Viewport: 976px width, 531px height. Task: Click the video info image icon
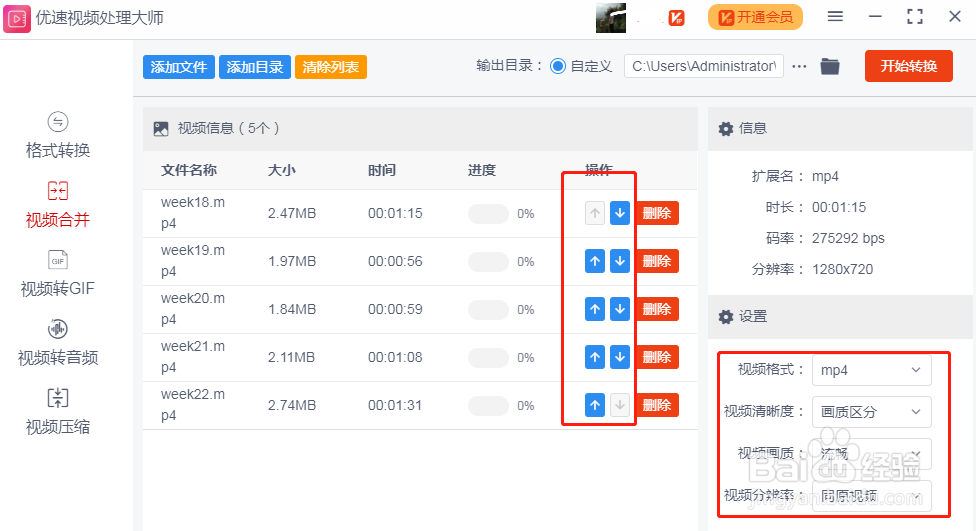coord(161,129)
